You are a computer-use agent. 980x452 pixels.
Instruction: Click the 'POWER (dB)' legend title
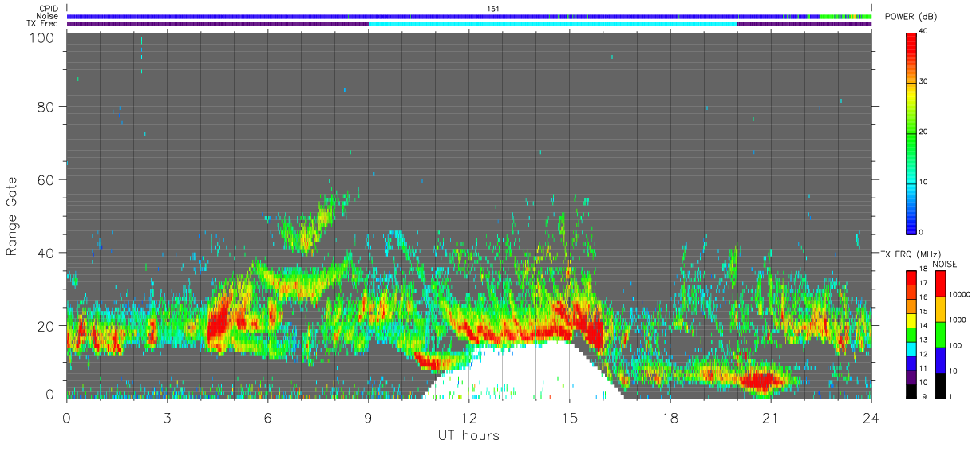click(x=911, y=17)
